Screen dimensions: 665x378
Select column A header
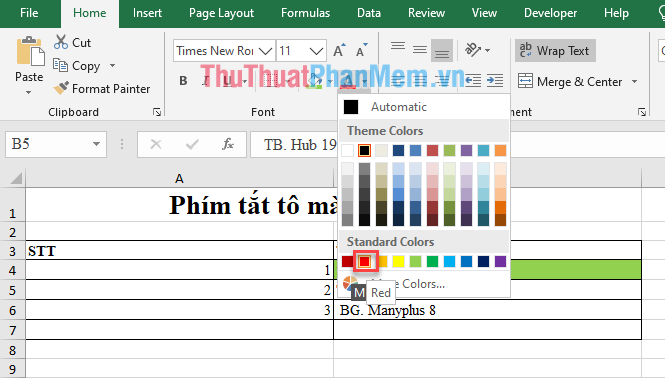tap(179, 179)
